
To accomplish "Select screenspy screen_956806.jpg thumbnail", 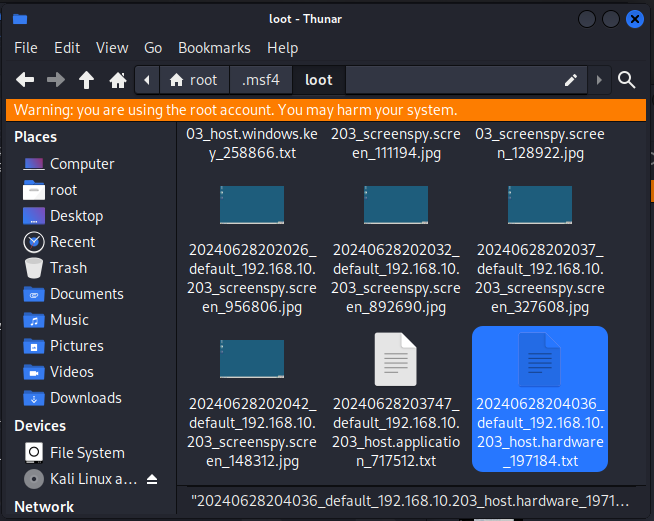I will 252,205.
